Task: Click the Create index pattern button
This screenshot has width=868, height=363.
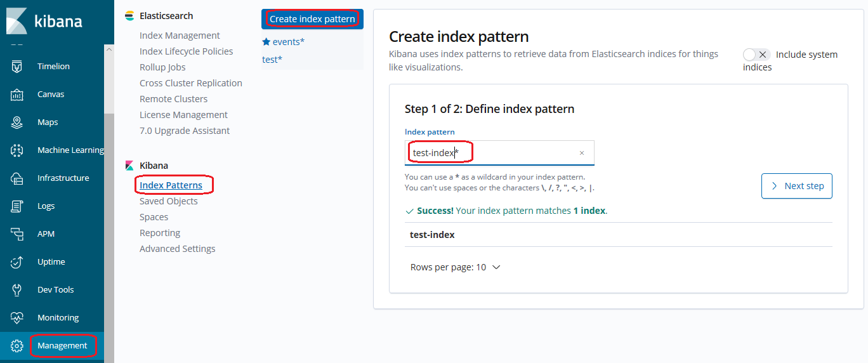Action: 312,19
